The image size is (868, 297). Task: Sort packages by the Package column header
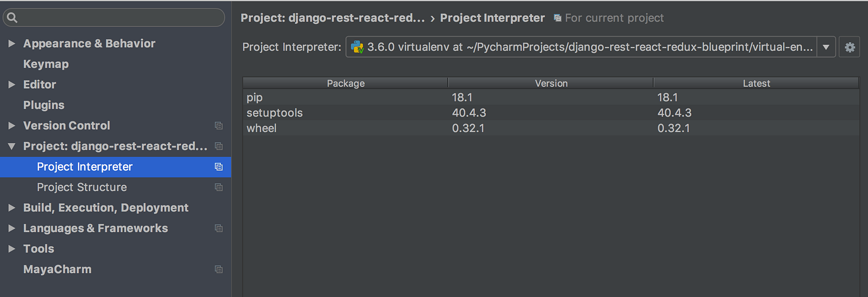click(x=346, y=83)
